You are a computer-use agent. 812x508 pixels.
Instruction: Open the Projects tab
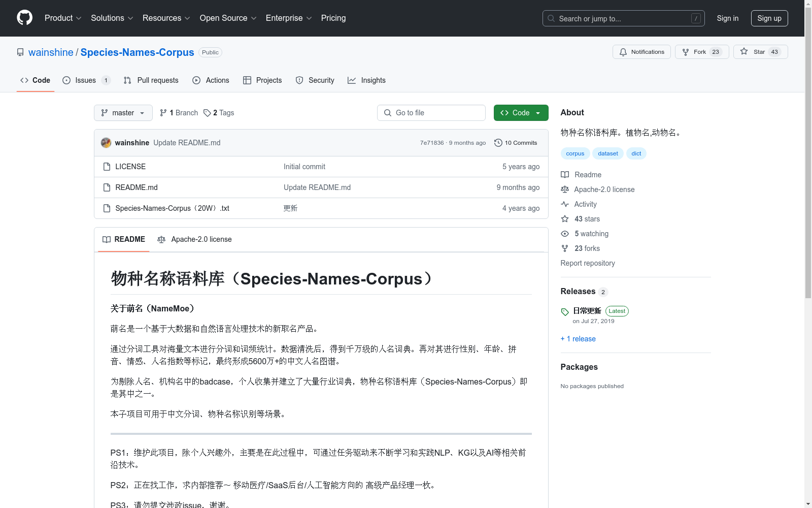[x=262, y=80]
